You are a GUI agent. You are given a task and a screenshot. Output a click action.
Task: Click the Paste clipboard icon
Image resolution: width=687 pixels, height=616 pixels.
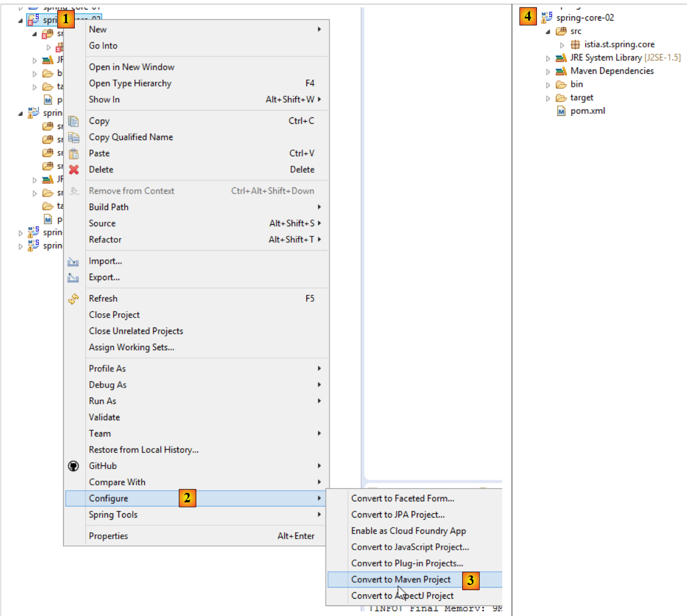click(74, 154)
